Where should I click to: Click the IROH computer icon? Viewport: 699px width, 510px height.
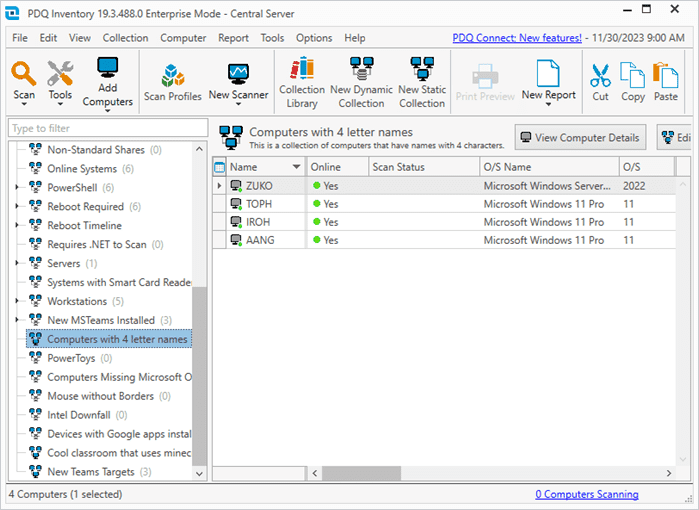click(x=236, y=222)
